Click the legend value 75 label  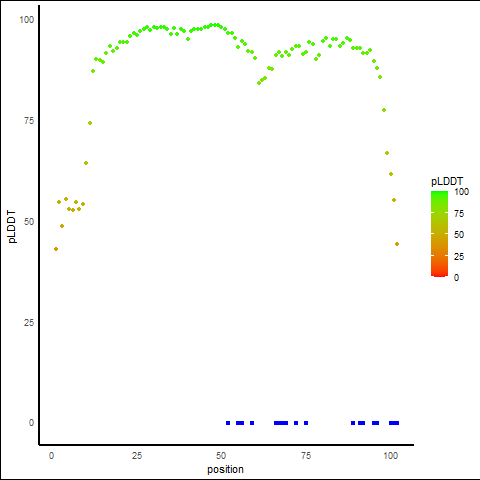click(x=459, y=214)
